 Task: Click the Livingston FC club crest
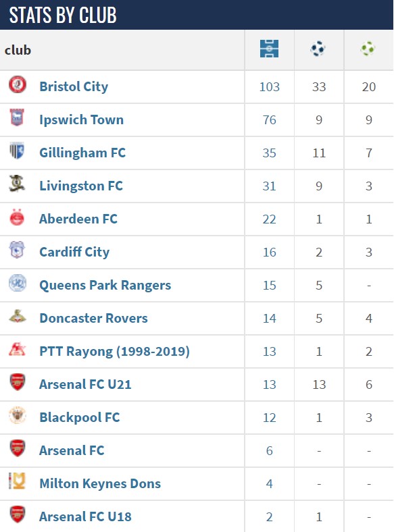tap(17, 183)
